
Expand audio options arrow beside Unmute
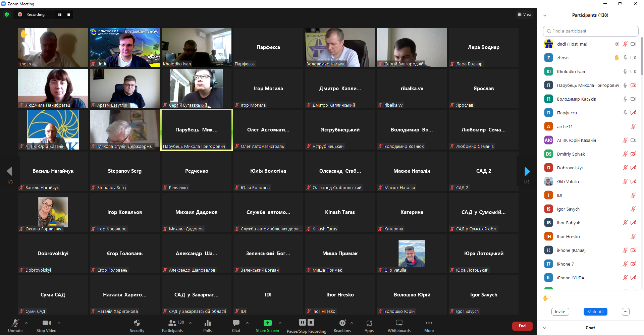(x=26, y=323)
